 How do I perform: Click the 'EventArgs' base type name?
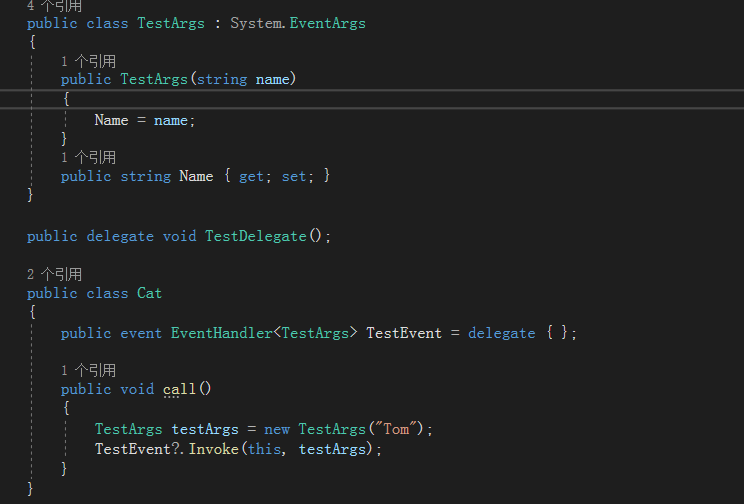pos(327,23)
